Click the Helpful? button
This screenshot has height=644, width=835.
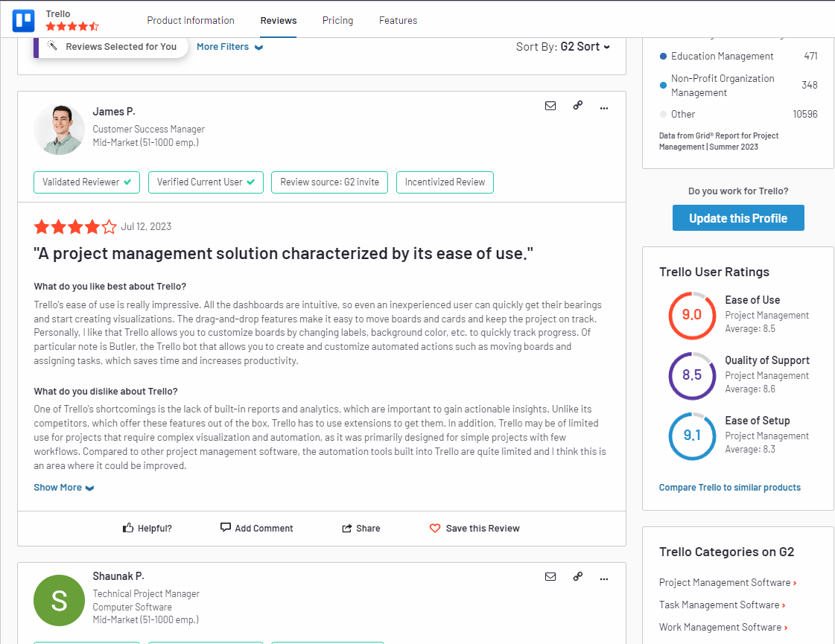(x=147, y=528)
